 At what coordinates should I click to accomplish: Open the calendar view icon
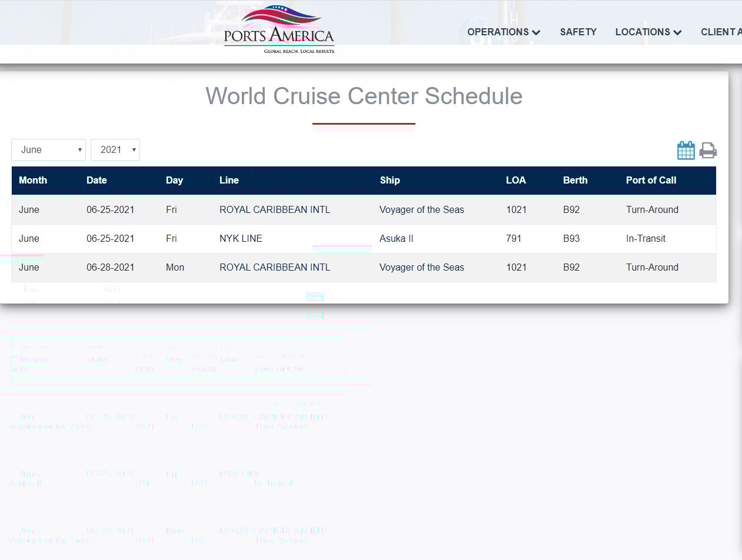(686, 151)
